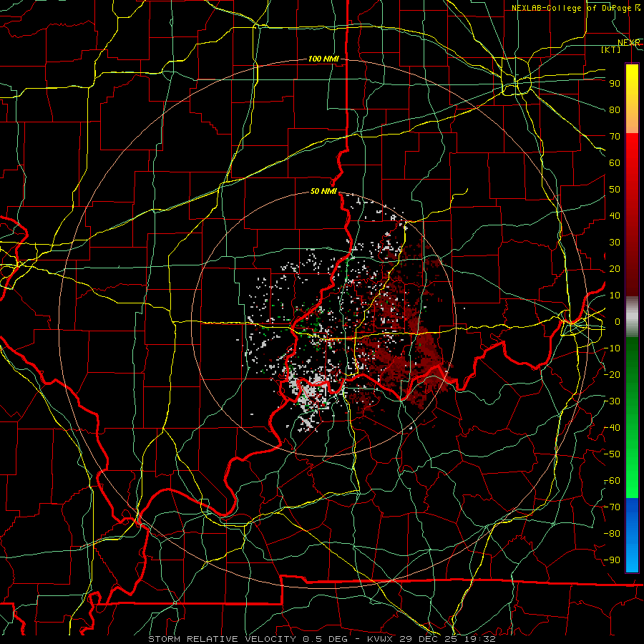Select the -70 value on velocity scale
644x644 pixels.
pyautogui.click(x=612, y=507)
